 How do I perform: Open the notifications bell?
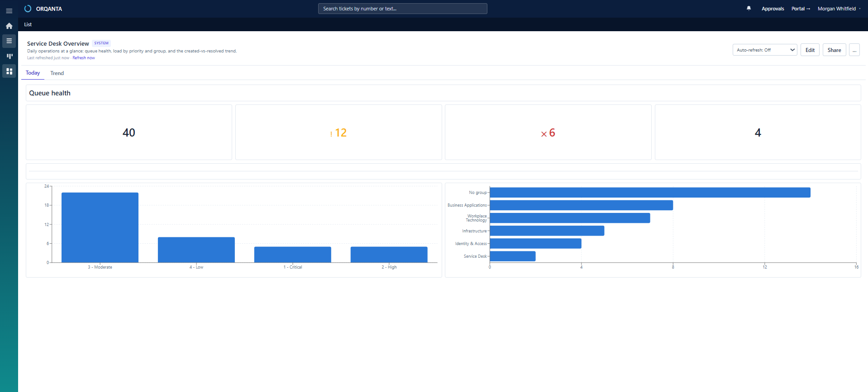coord(749,9)
